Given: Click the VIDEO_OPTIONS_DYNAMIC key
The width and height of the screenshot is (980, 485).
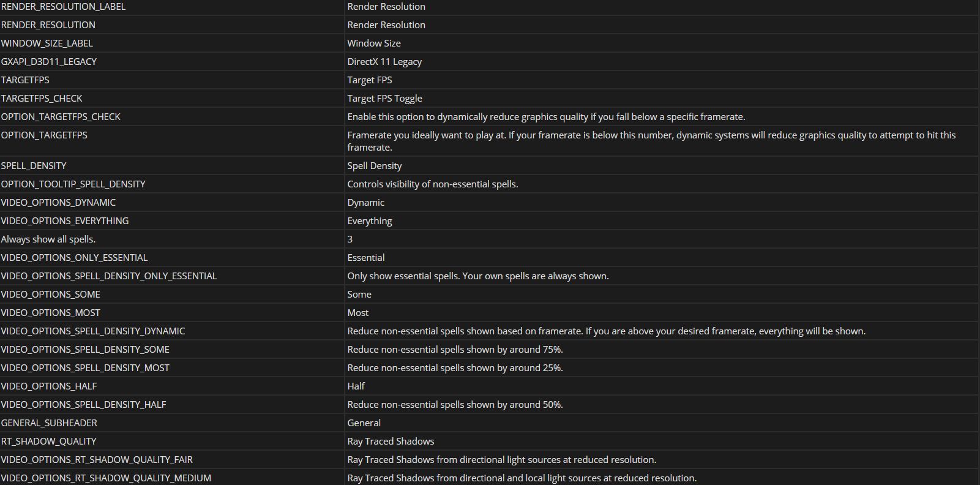Looking at the screenshot, I should coord(58,203).
